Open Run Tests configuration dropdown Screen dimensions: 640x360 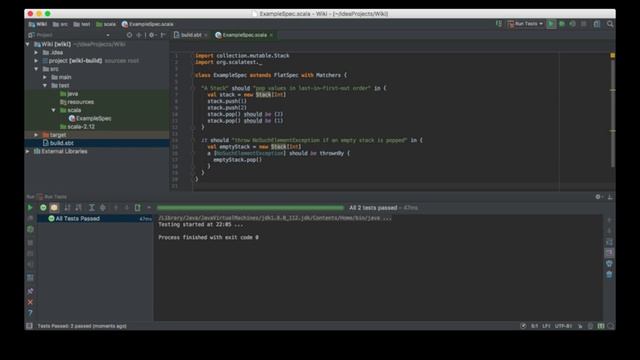coord(525,24)
